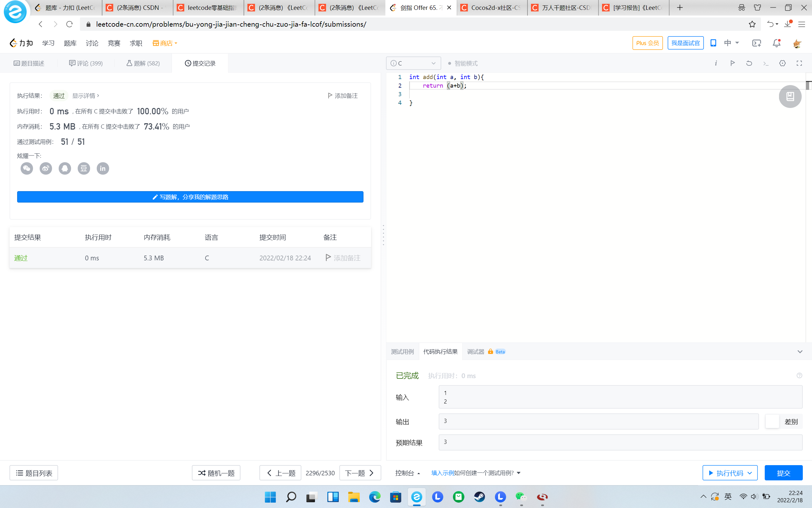Open the 通过 submission record link

pyautogui.click(x=21, y=258)
